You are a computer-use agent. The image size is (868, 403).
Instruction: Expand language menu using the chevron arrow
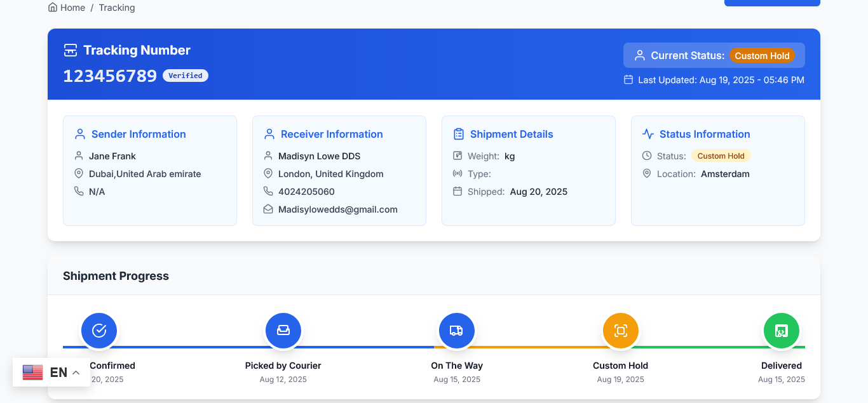pos(76,373)
